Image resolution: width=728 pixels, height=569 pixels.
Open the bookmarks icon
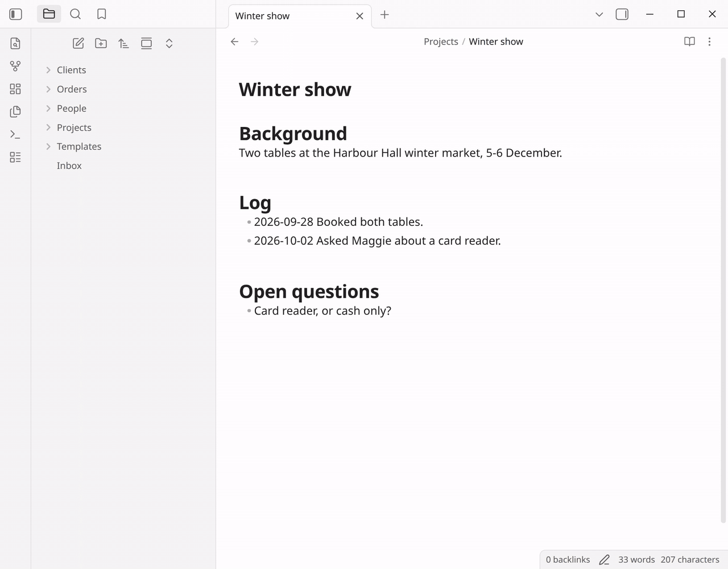click(x=102, y=14)
